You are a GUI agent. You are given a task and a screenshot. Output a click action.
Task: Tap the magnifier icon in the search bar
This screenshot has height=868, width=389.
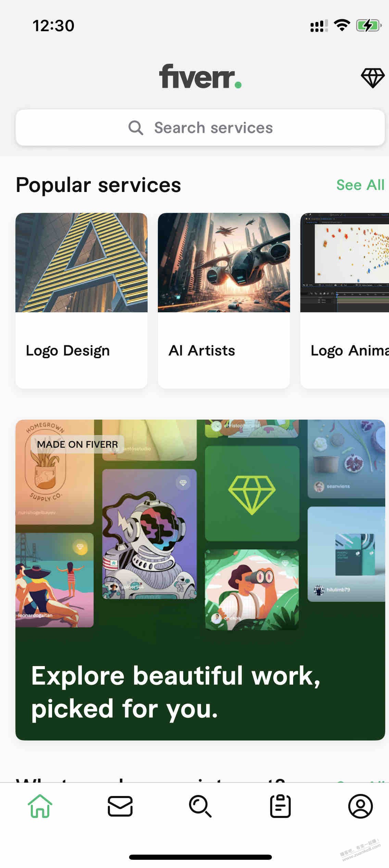136,128
